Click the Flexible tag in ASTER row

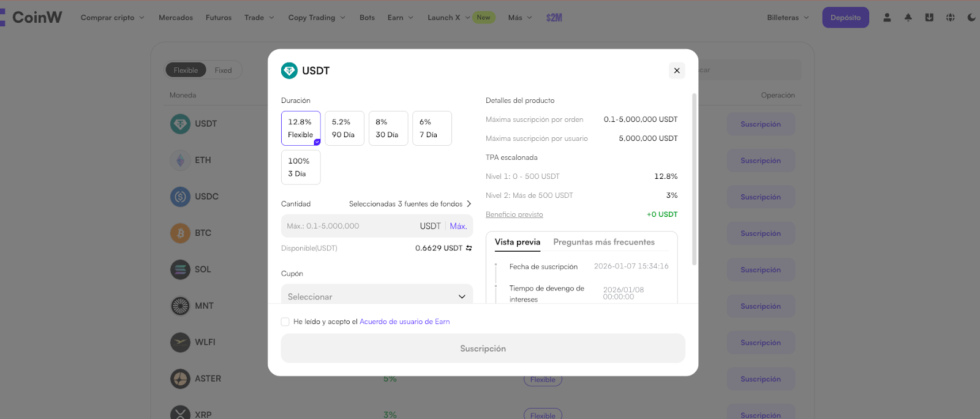pyautogui.click(x=543, y=380)
